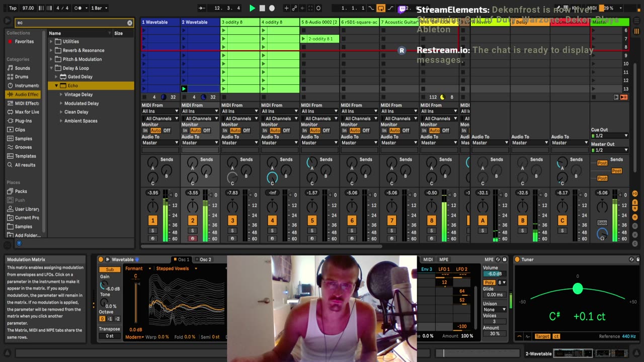This screenshot has width=644, height=362.
Task: Open Favorites collection in browser
Action: pos(24,42)
